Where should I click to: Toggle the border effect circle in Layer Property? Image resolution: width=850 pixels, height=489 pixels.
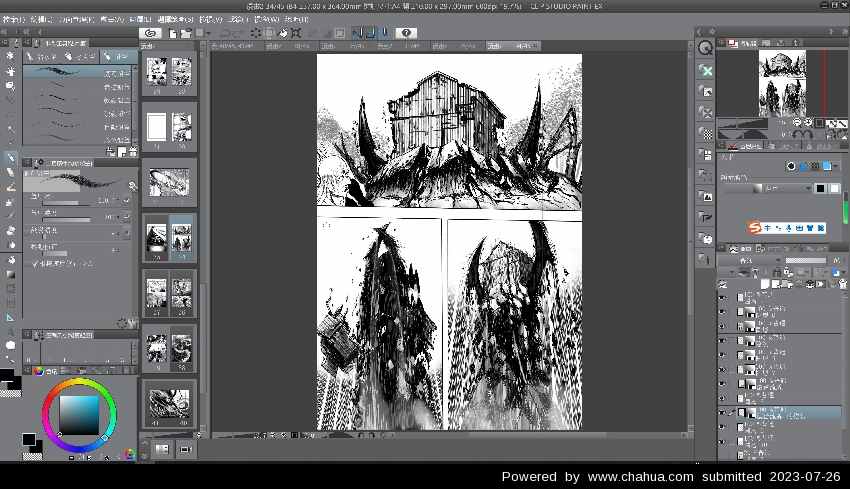(791, 166)
